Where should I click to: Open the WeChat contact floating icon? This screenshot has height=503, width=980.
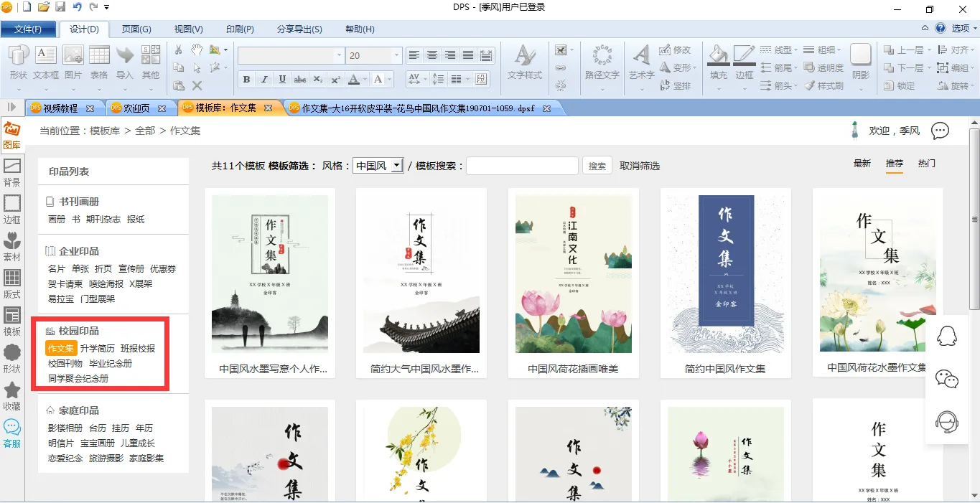click(947, 379)
